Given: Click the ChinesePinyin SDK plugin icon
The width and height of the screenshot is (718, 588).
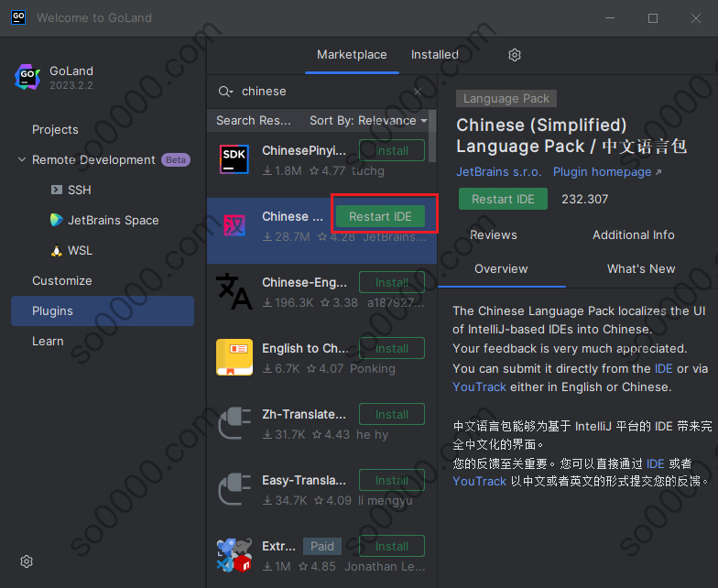Looking at the screenshot, I should 234,159.
